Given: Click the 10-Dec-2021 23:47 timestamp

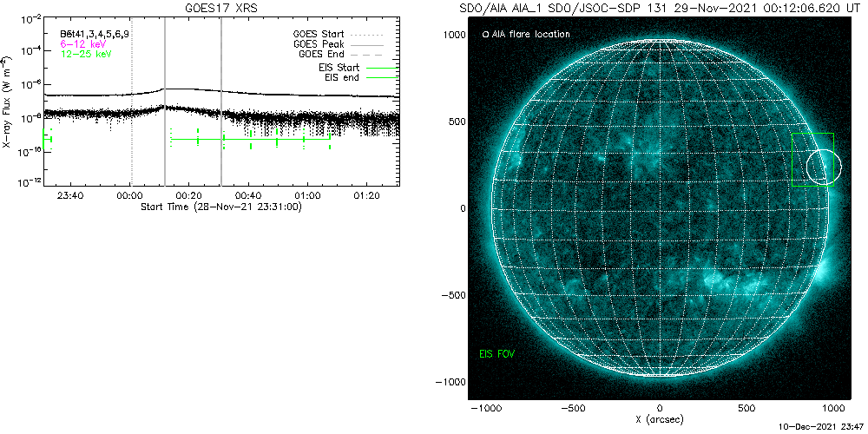Looking at the screenshot, I should pyautogui.click(x=823, y=428).
